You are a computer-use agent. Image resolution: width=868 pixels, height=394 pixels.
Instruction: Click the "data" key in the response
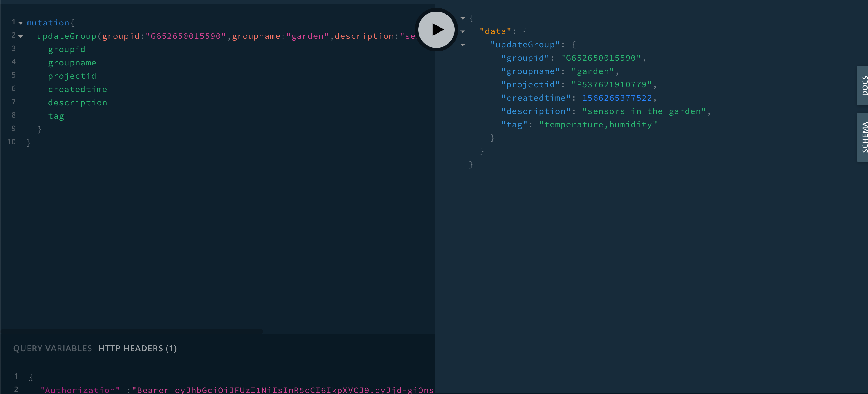(x=495, y=31)
